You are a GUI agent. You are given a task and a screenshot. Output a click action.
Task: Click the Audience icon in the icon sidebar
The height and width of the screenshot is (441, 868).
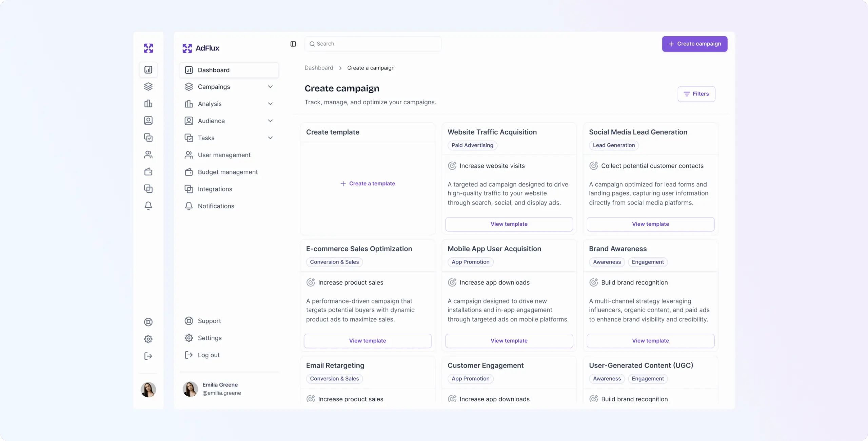pyautogui.click(x=148, y=121)
